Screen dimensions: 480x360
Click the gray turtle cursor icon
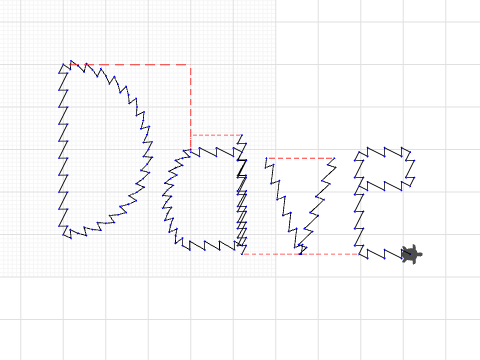(x=412, y=254)
